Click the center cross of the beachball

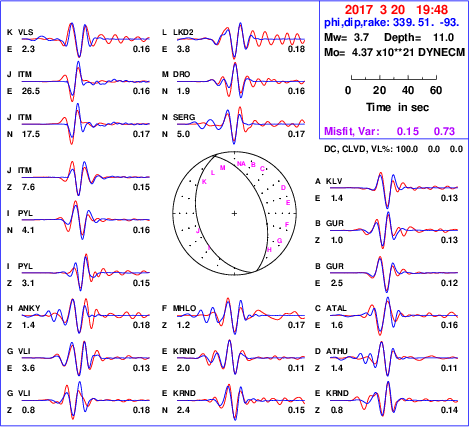pyautogui.click(x=234, y=213)
